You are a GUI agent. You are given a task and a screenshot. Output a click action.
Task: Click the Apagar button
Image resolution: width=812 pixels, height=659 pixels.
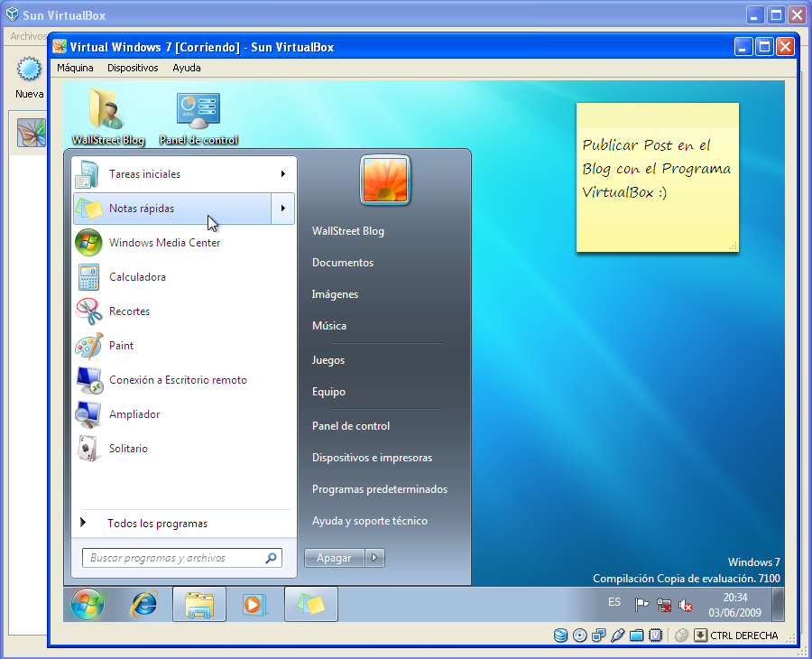click(x=335, y=558)
